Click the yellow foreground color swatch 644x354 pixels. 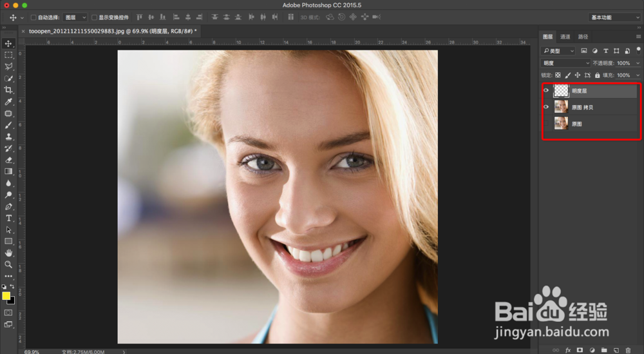tap(6, 295)
